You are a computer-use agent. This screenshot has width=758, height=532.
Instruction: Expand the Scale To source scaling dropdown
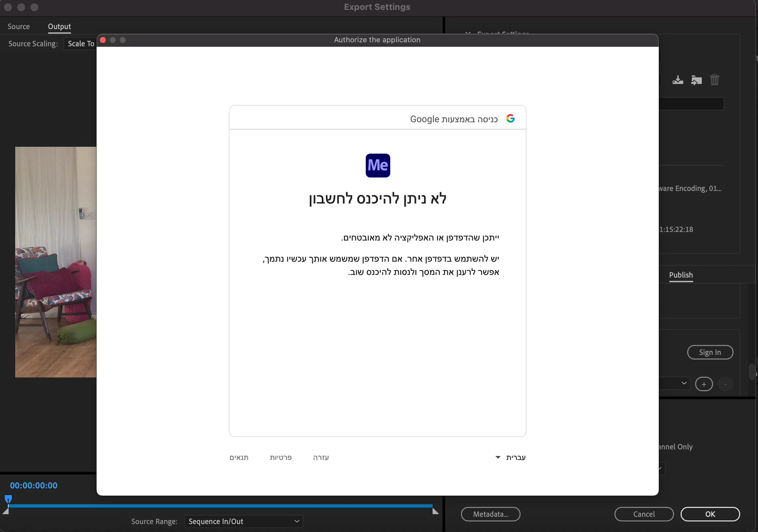[x=81, y=44]
